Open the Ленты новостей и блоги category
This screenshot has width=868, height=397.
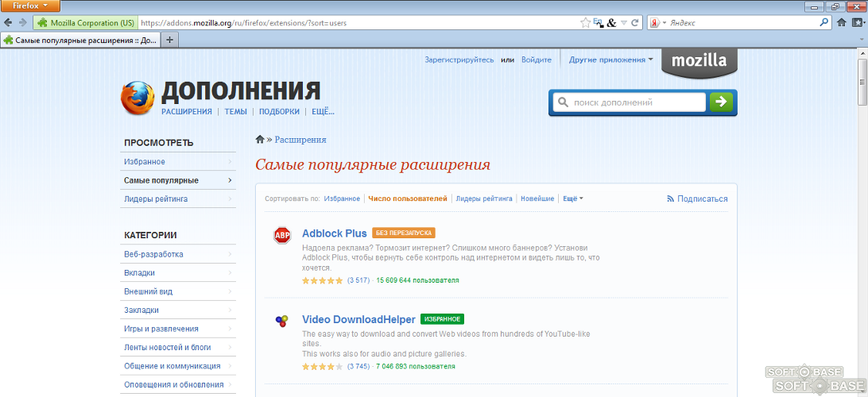pos(178,347)
